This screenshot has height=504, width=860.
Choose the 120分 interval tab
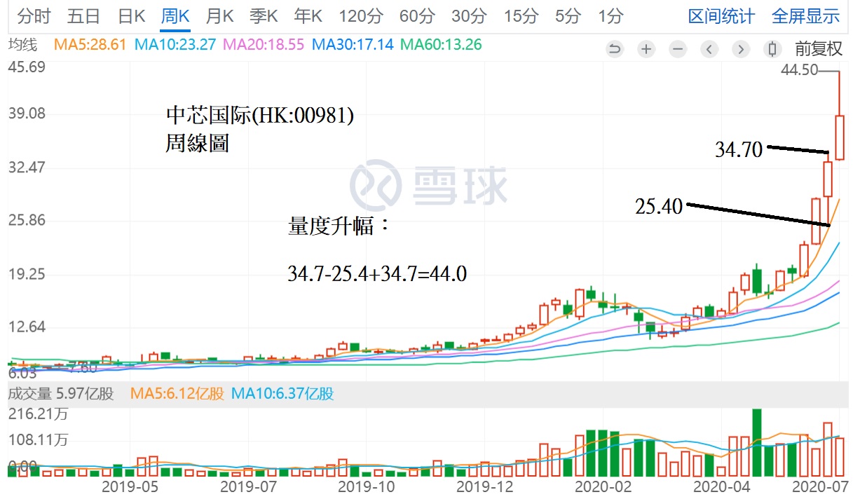tap(361, 16)
